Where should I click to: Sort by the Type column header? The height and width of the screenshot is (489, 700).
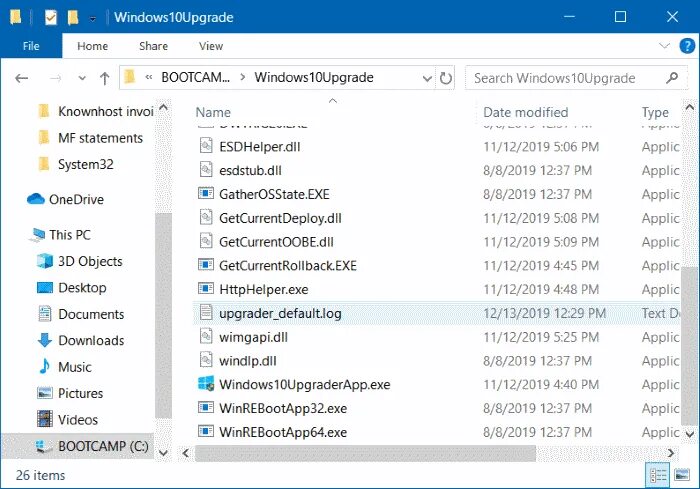[x=655, y=113]
